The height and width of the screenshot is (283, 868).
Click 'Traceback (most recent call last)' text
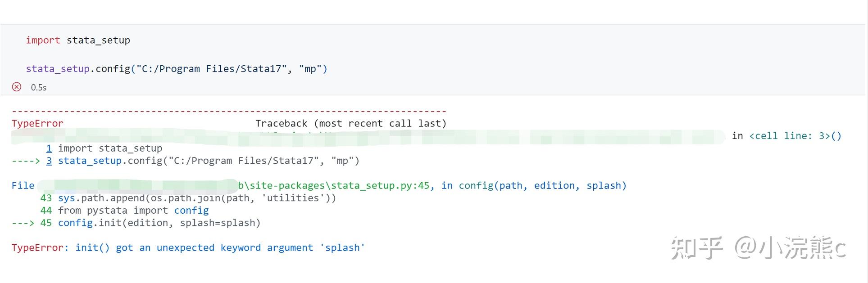[x=350, y=124]
